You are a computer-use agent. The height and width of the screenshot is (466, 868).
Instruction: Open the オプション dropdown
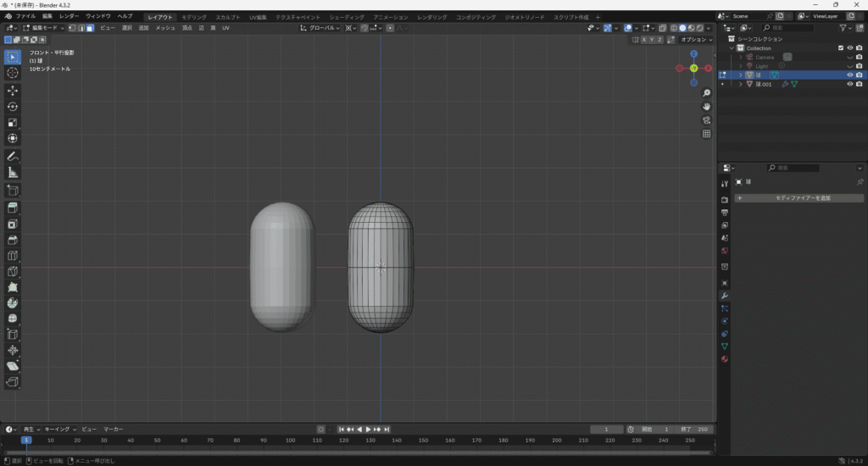(696, 40)
